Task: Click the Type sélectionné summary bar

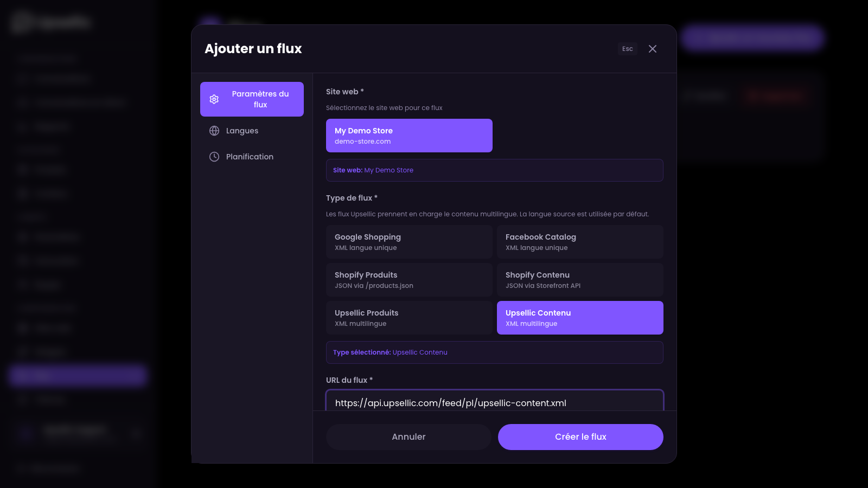Action: [494, 352]
